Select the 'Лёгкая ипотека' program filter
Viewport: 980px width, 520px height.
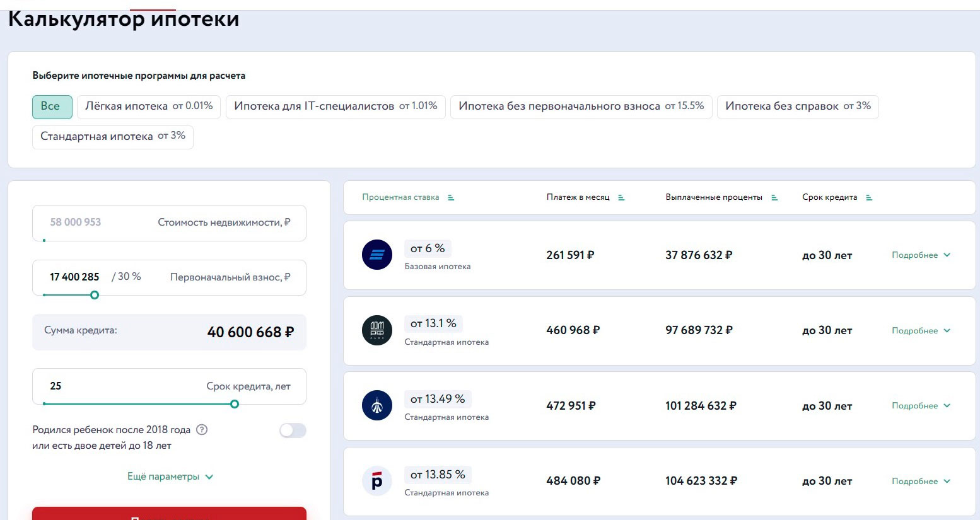149,107
